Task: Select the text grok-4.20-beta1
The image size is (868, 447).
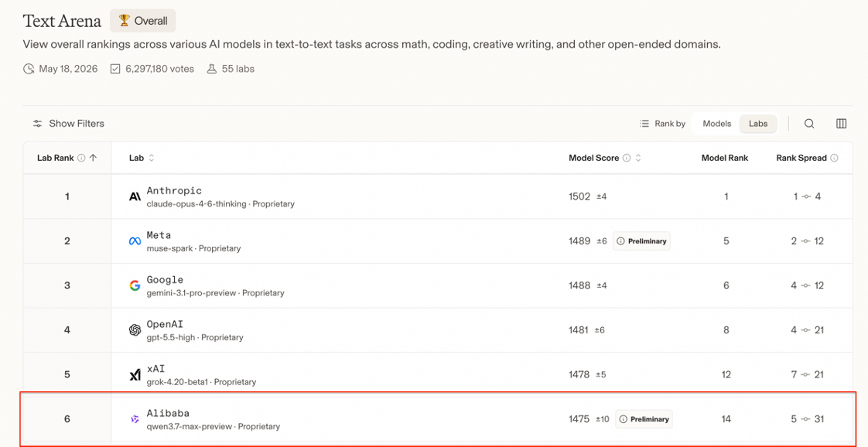Action: tap(178, 382)
